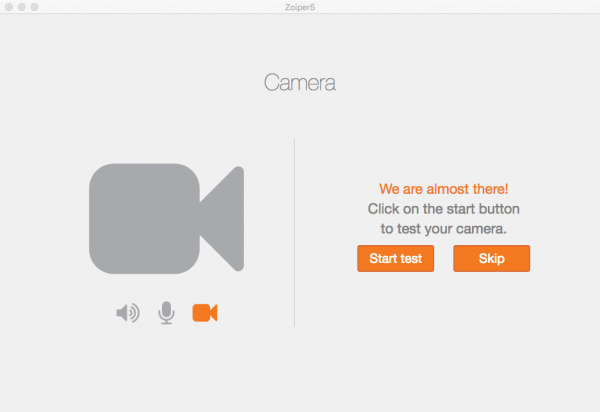
Task: Click the Zoiper5 window title
Action: click(x=300, y=7)
